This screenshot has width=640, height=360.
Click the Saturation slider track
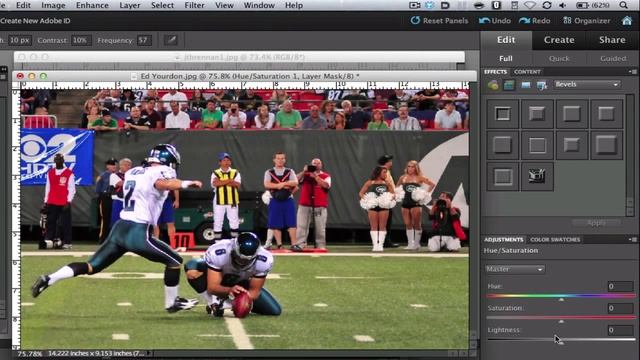pyautogui.click(x=561, y=317)
